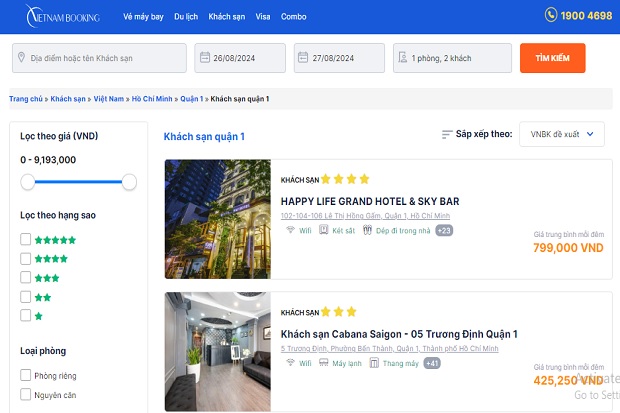The width and height of the screenshot is (620, 413).
Task: Click the 5 Trương Định address link
Action: point(389,349)
